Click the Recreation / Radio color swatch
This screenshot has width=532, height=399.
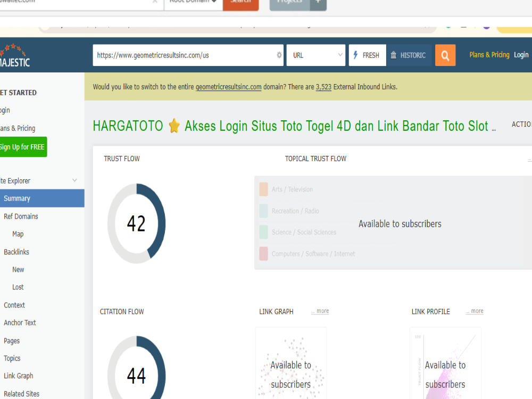(264, 211)
